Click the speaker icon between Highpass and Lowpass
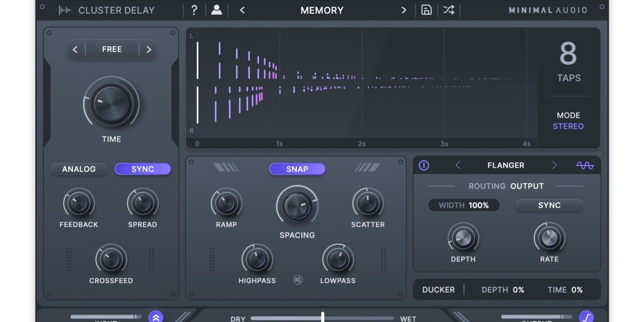This screenshot has height=322, width=644. pos(298,280)
